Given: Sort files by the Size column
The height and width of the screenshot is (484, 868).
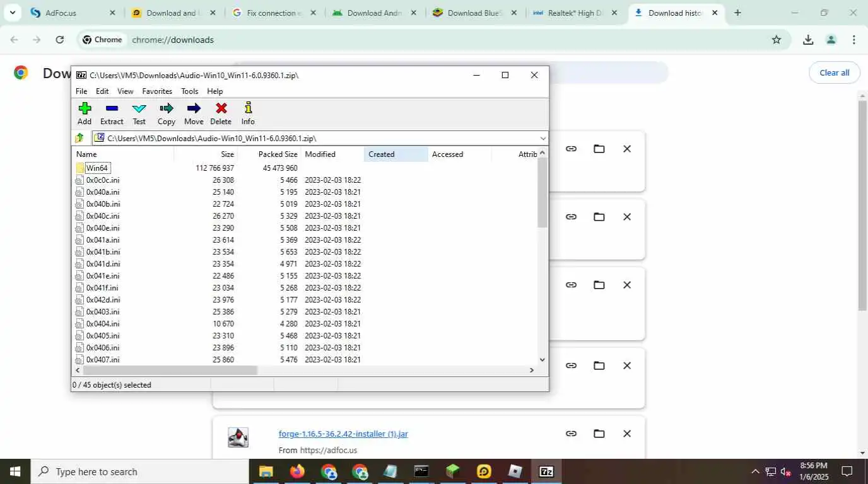Looking at the screenshot, I should (206, 154).
